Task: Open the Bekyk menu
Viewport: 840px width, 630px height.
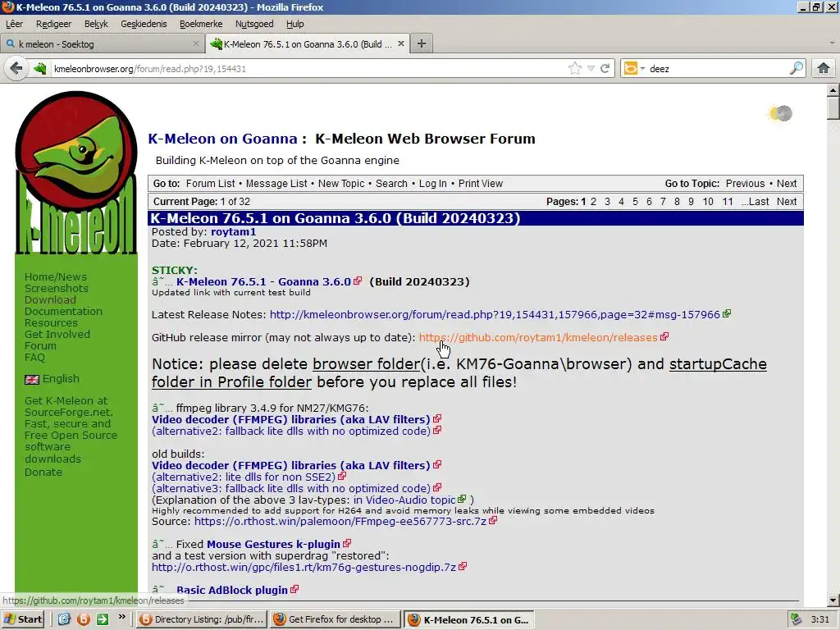Action: tap(96, 24)
